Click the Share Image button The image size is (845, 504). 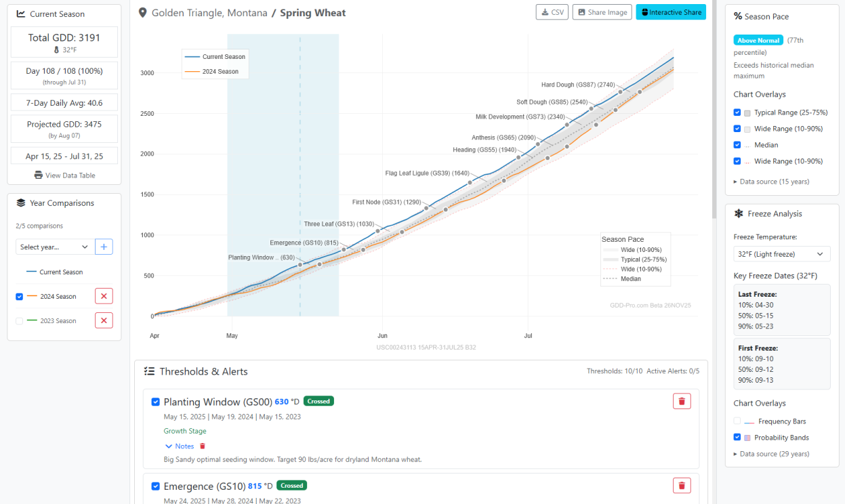(x=602, y=12)
